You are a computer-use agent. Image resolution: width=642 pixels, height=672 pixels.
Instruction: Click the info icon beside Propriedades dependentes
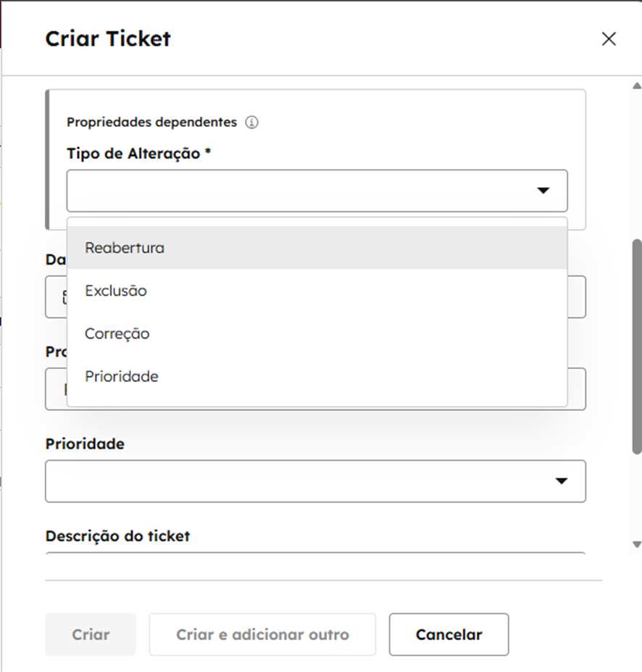251,123
